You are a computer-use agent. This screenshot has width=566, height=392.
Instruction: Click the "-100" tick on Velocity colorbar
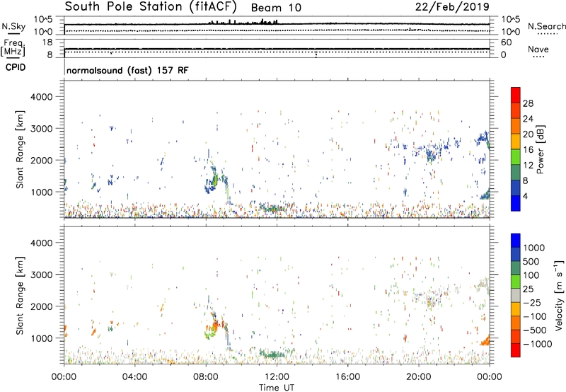tap(534, 316)
